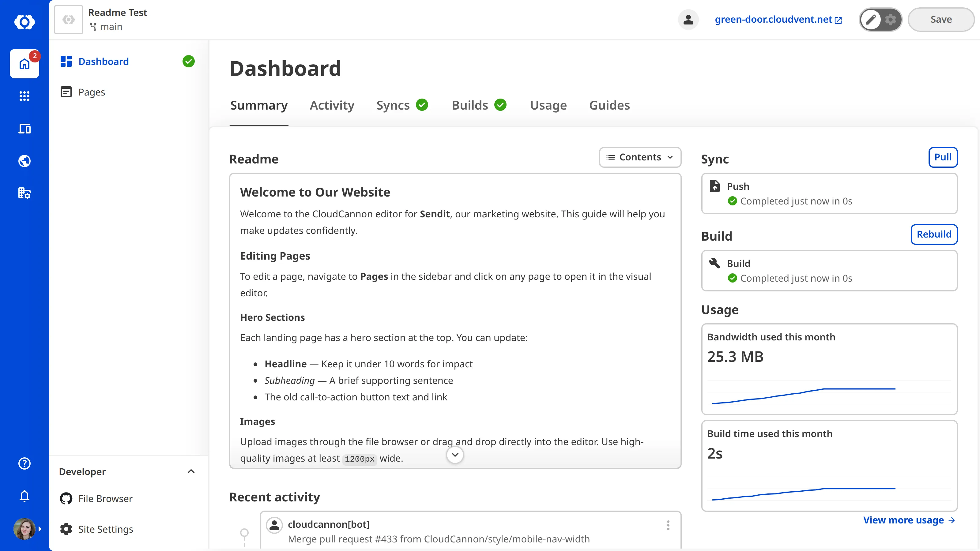The width and height of the screenshot is (980, 551).
Task: Open the organization settings building icon
Action: (x=24, y=193)
